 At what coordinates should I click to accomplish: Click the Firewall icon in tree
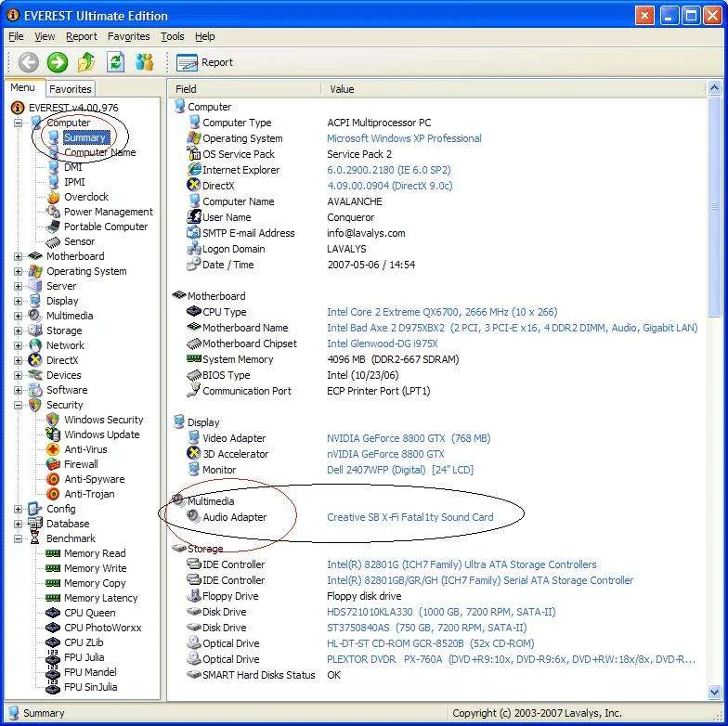pyautogui.click(x=53, y=464)
